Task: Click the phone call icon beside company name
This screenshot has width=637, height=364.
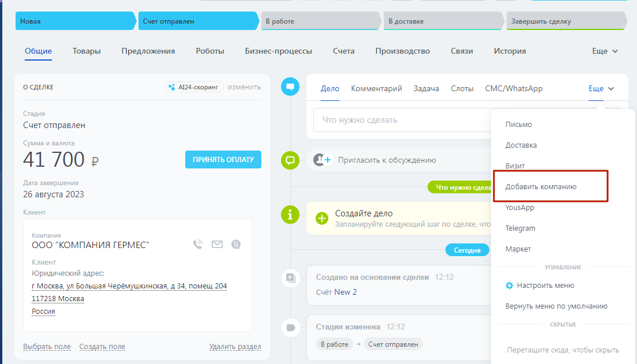Action: pyautogui.click(x=198, y=245)
